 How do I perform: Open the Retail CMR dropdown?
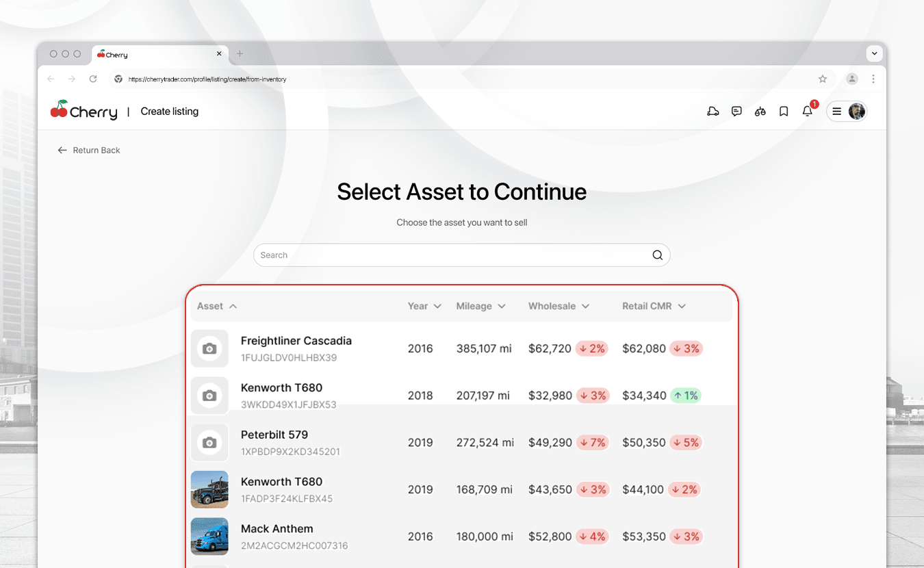click(x=654, y=306)
